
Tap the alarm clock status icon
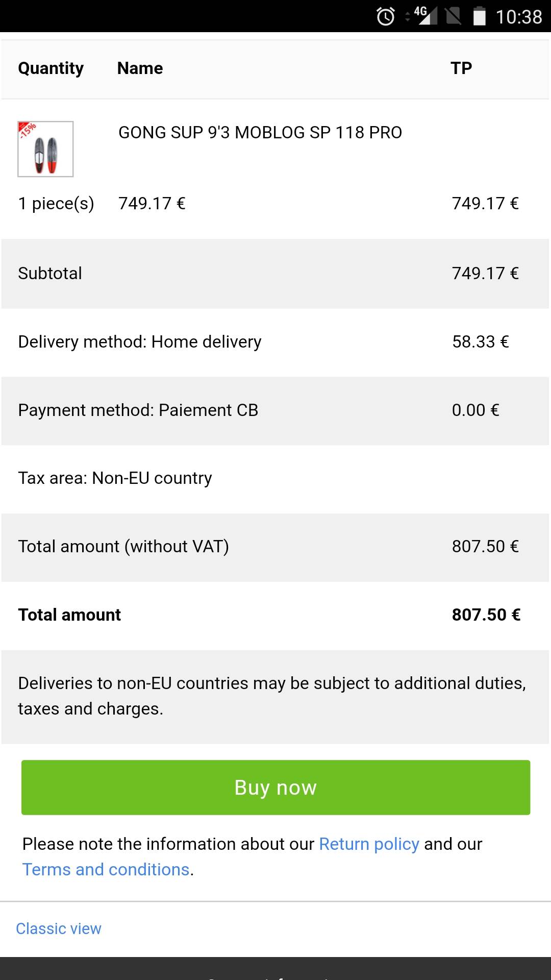pos(386,16)
